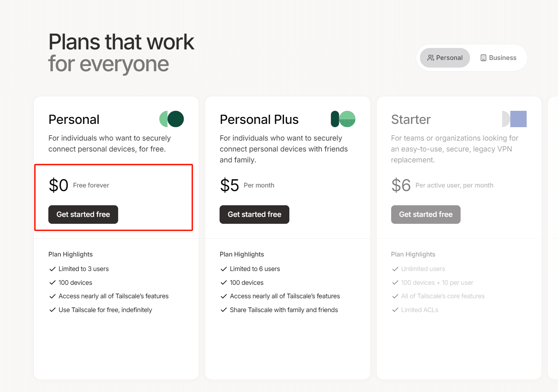
Task: Click checkmark next to Limited to 3 users
Action: [52, 269]
